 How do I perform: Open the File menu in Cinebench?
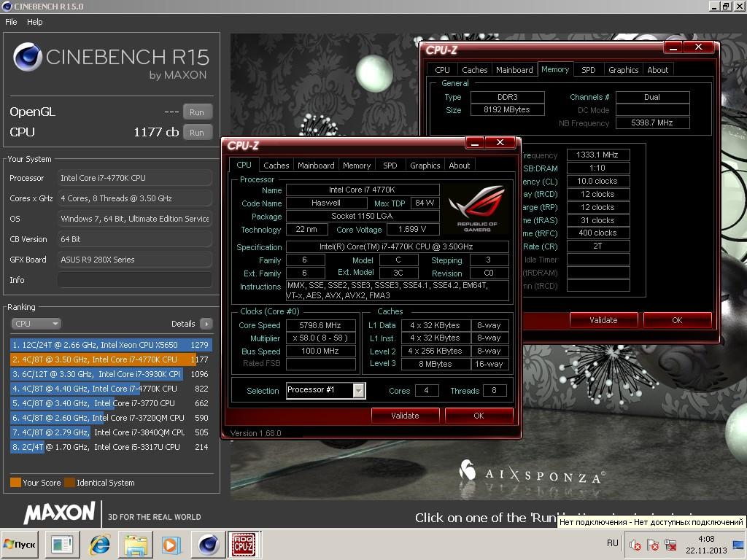(x=11, y=22)
